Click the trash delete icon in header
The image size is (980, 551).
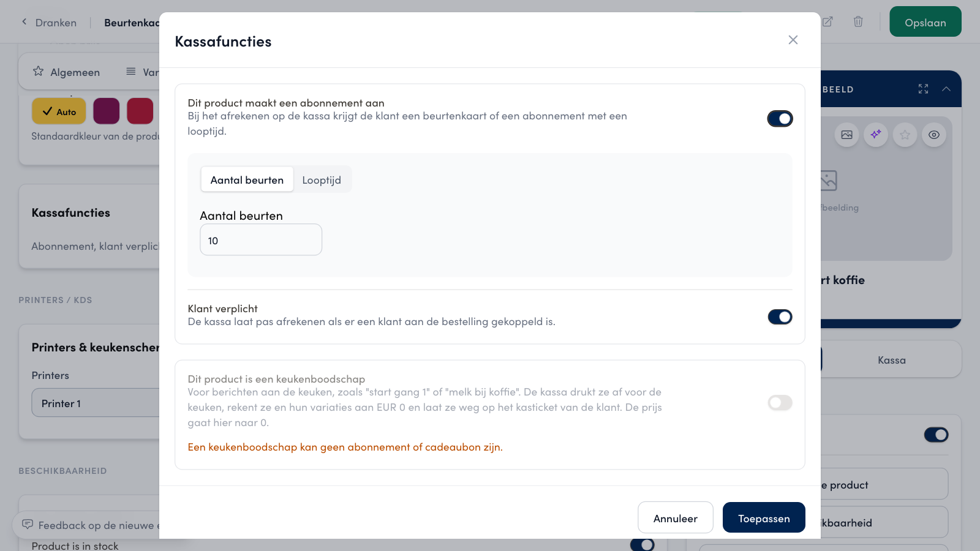pos(858,21)
